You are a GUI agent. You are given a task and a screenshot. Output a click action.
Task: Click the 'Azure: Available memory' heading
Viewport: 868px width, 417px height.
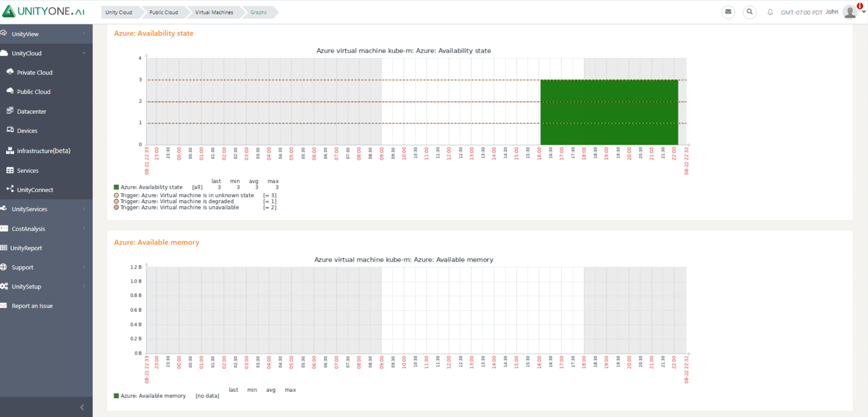click(x=157, y=242)
